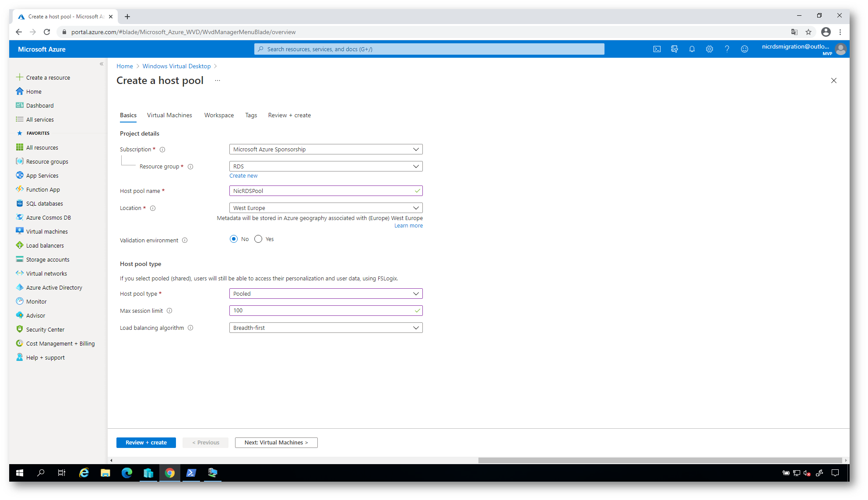Image resolution: width=868 pixels, height=500 pixels.
Task: Click the Subscription info icon
Action: 162,150
